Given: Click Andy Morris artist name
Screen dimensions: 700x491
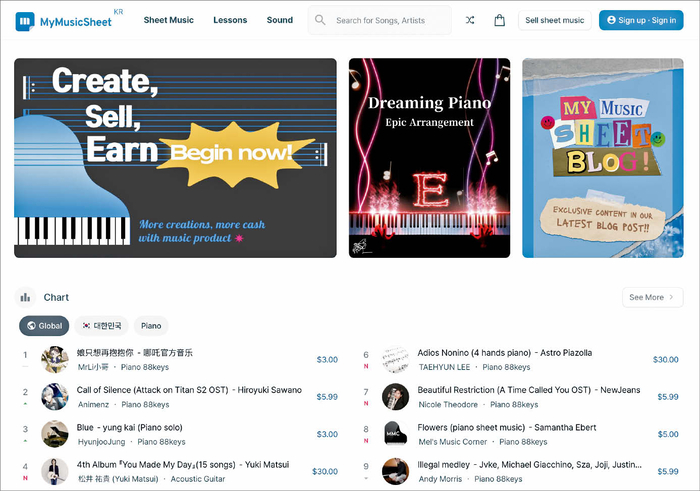Looking at the screenshot, I should pyautogui.click(x=440, y=479).
